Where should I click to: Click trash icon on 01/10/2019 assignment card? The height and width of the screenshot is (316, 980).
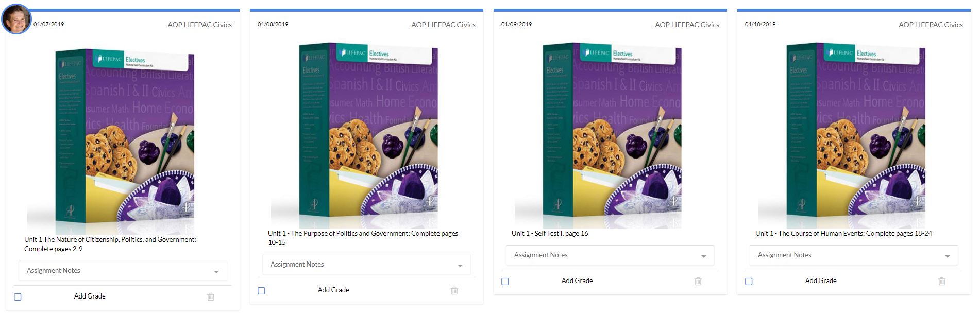click(942, 281)
